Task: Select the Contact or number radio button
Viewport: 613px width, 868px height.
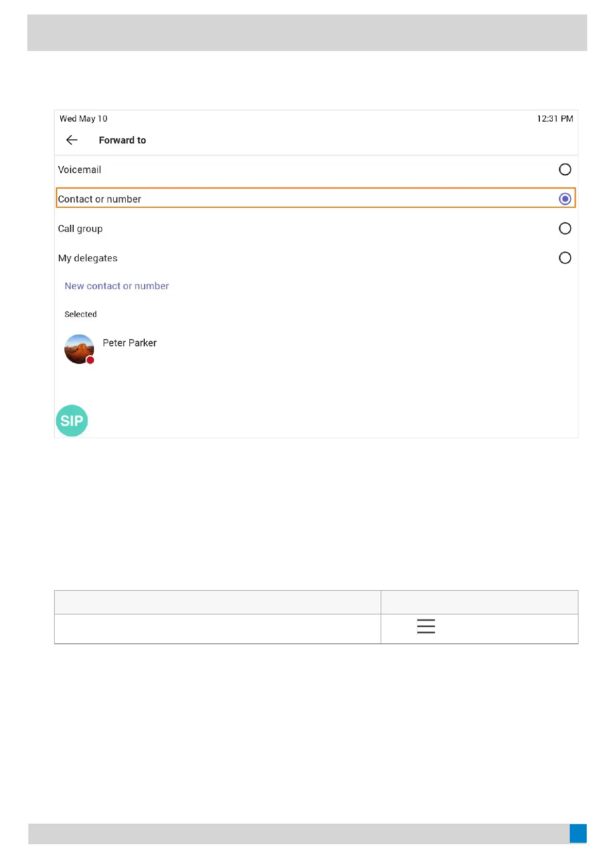Action: tap(565, 199)
